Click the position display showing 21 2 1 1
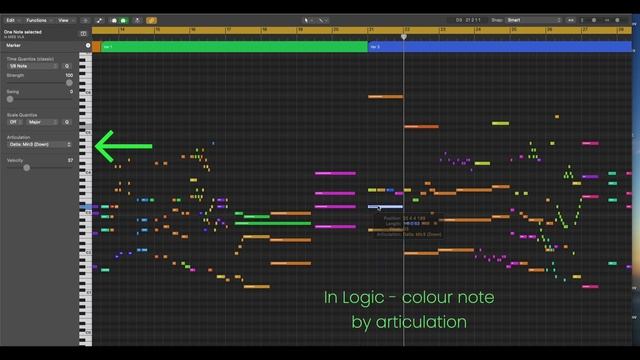This screenshot has height=360, width=640. coord(468,20)
